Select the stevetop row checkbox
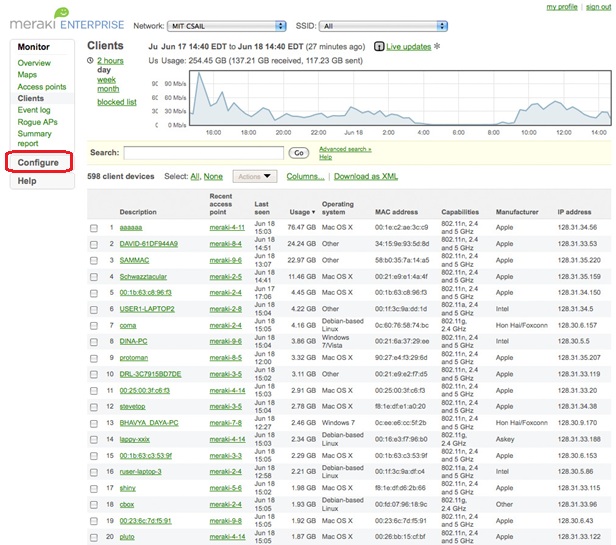 (x=94, y=407)
